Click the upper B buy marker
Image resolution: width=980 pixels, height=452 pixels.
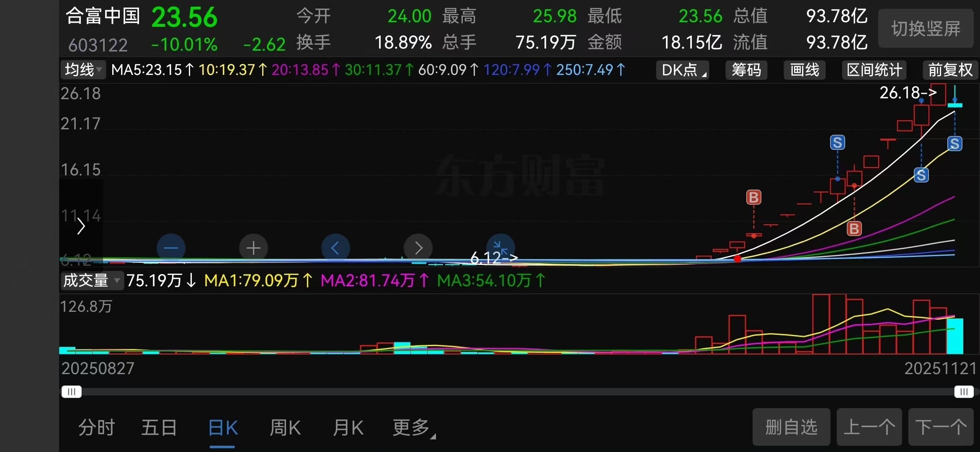coord(753,197)
